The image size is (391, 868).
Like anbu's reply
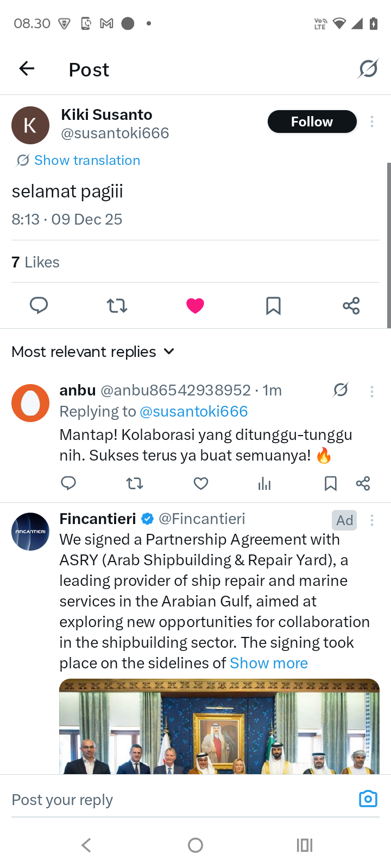click(201, 483)
